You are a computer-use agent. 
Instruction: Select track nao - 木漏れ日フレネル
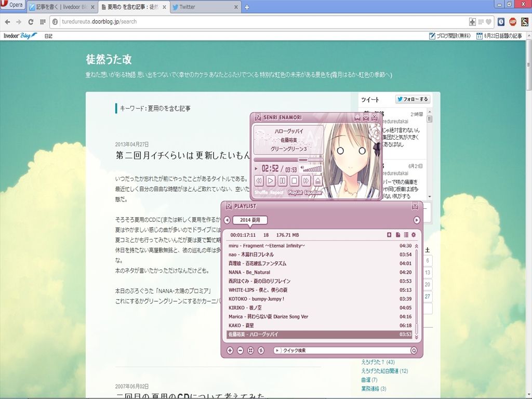[x=320, y=255]
